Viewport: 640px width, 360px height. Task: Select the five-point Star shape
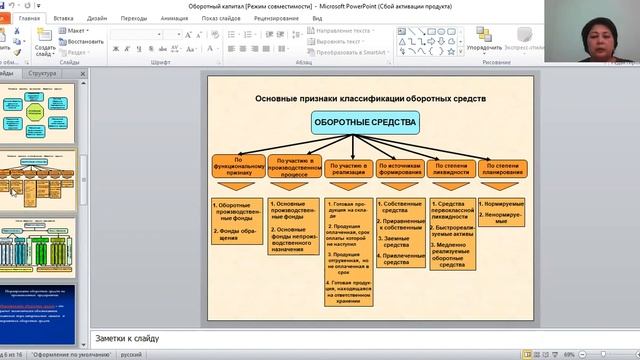coord(451,51)
